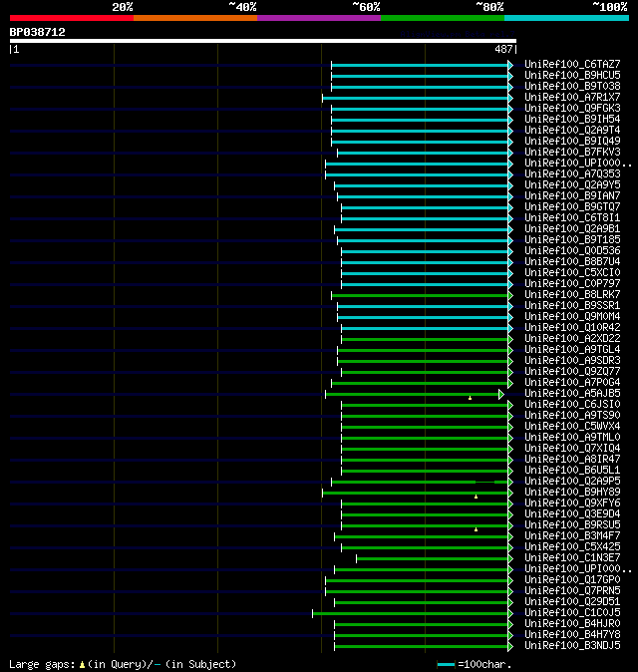Select the UniRef100_Q2A9T4 label
Viewport: 638px width, 672px height.
point(572,131)
